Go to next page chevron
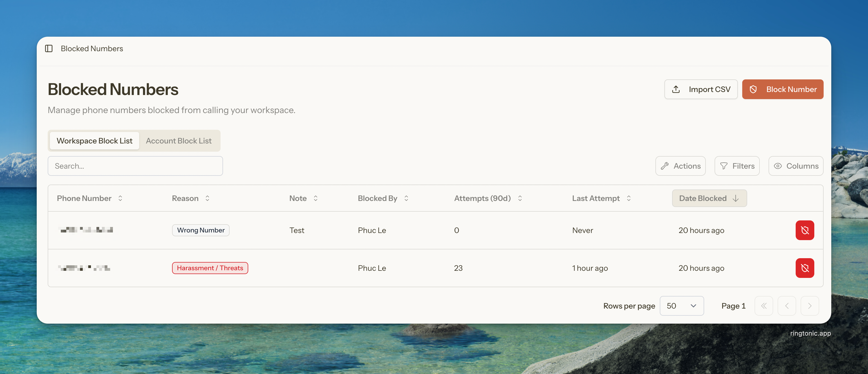Image resolution: width=868 pixels, height=374 pixels. (x=809, y=306)
